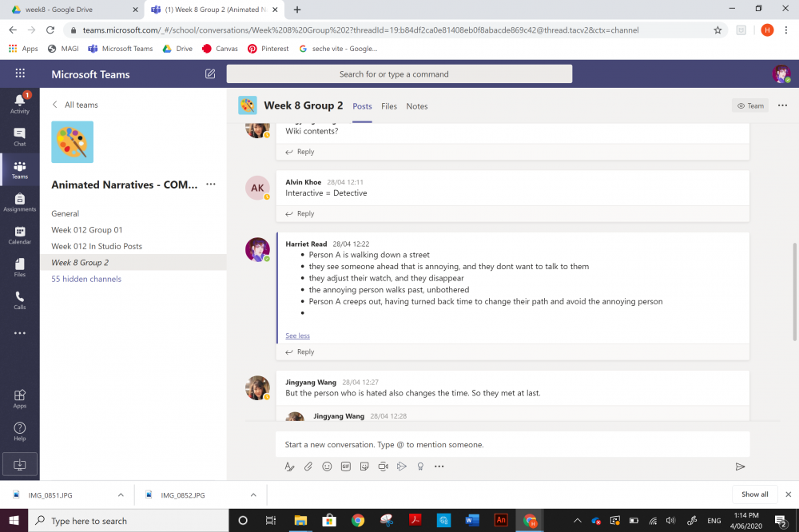Viewport: 799px width, 532px height.
Task: Open a new browser tab
Action: [297, 9]
